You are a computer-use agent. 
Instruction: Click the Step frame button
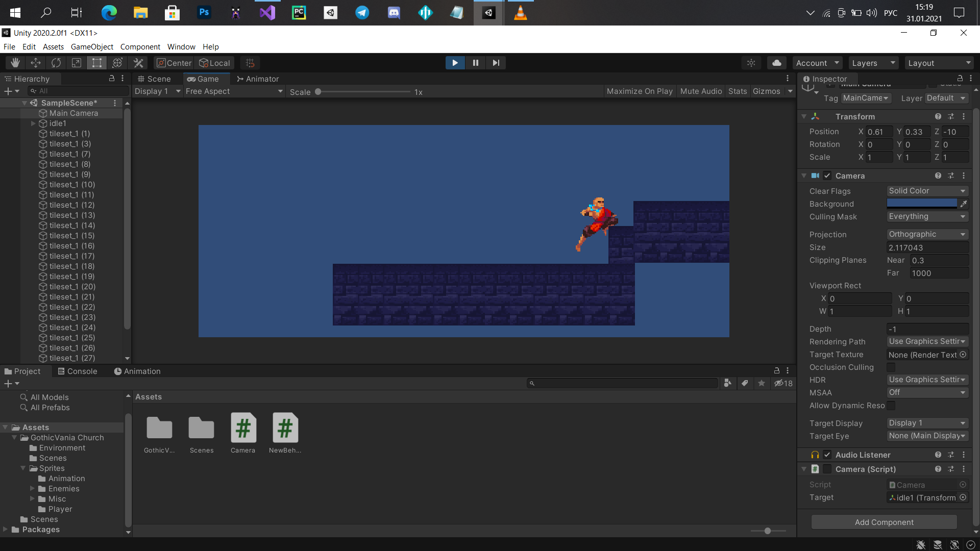(496, 63)
